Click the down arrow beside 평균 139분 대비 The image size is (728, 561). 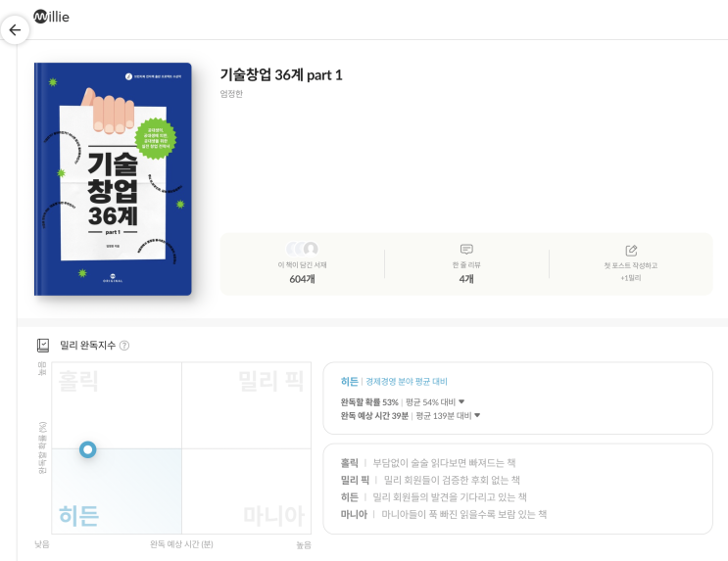[477, 415]
